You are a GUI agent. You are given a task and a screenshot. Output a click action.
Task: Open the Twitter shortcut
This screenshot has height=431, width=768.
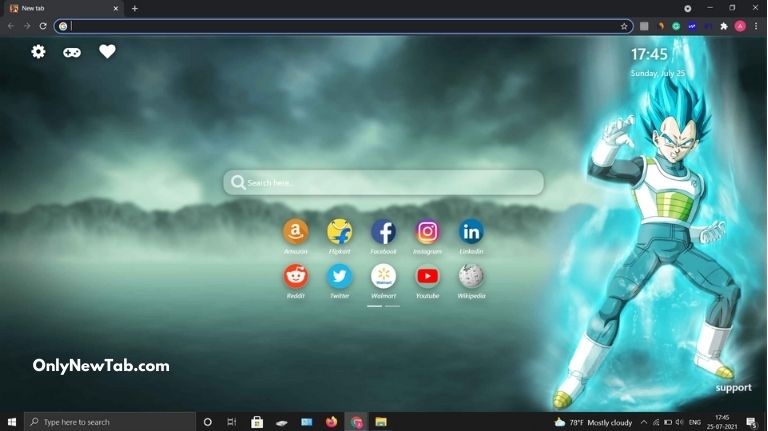[339, 276]
